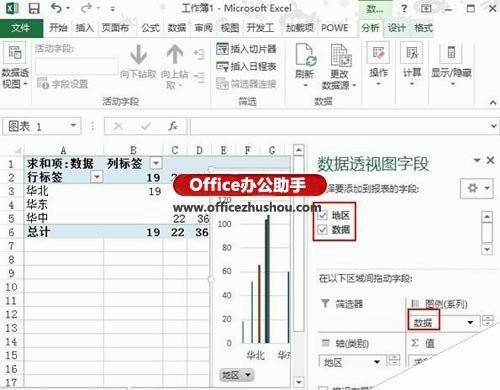Image resolution: width=500 pixels, height=390 pixels.
Task: Open the File (文件) tab
Action: pos(21,28)
